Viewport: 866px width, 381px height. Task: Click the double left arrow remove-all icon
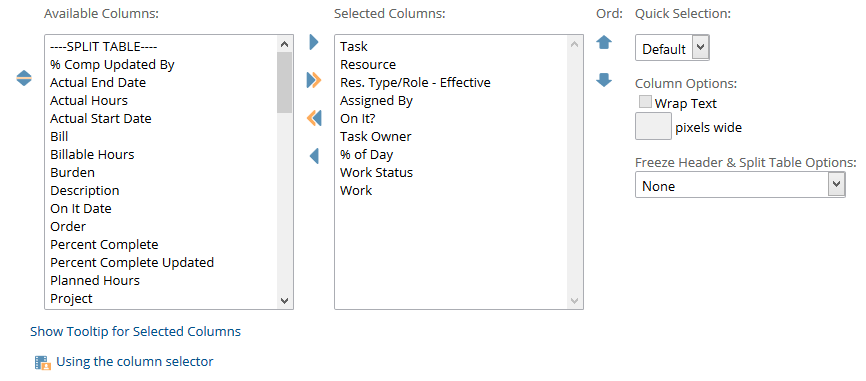tap(314, 118)
